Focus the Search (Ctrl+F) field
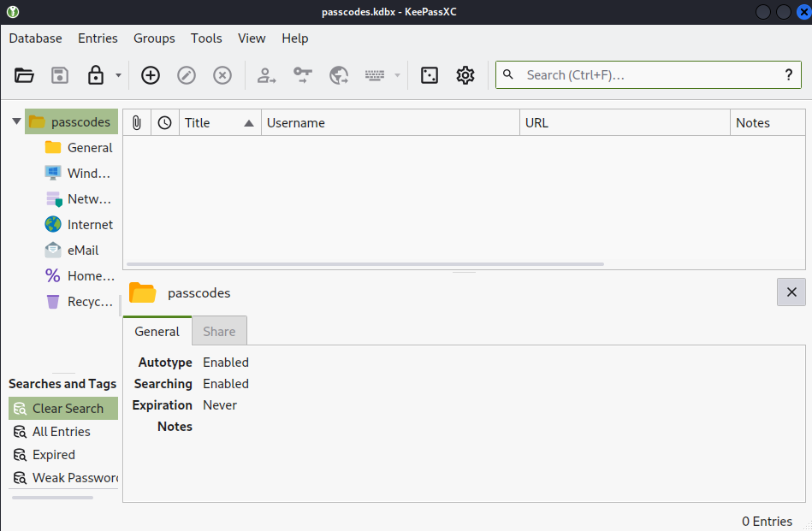Image resolution: width=812 pixels, height=531 pixels. coord(649,75)
